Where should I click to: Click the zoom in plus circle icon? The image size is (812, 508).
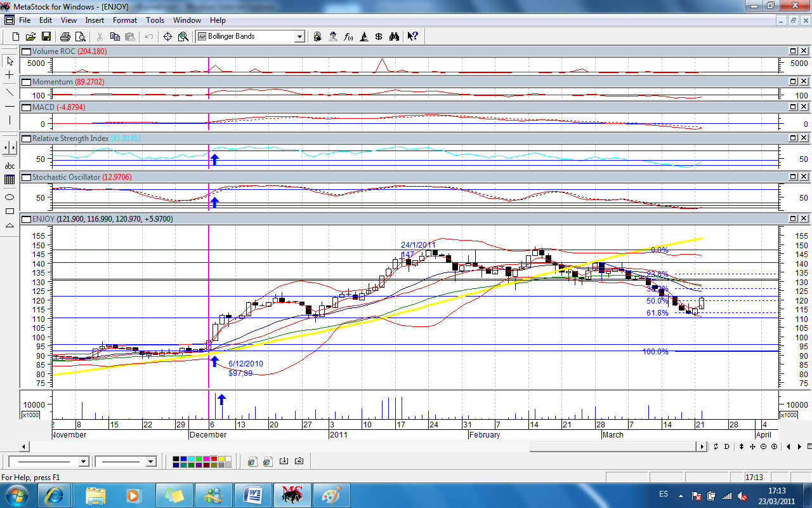coord(773,446)
